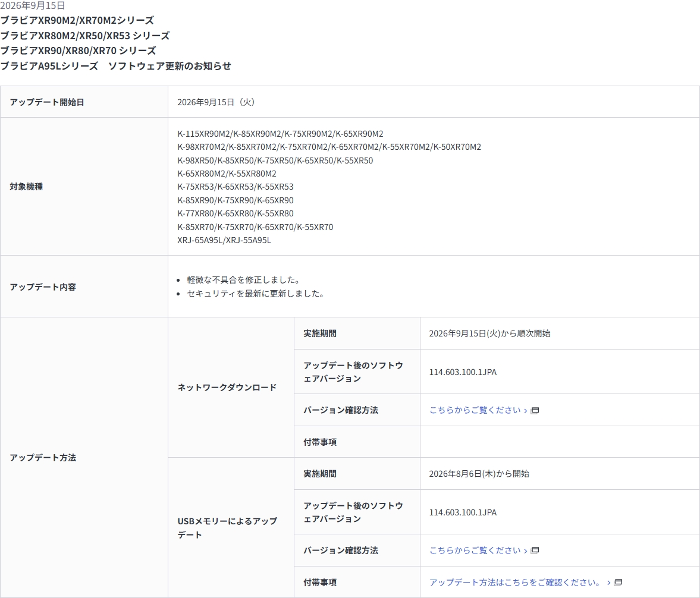Select bullet 軽微な不具合を修正しました。
Screen dimensions: 700x598
point(244,280)
